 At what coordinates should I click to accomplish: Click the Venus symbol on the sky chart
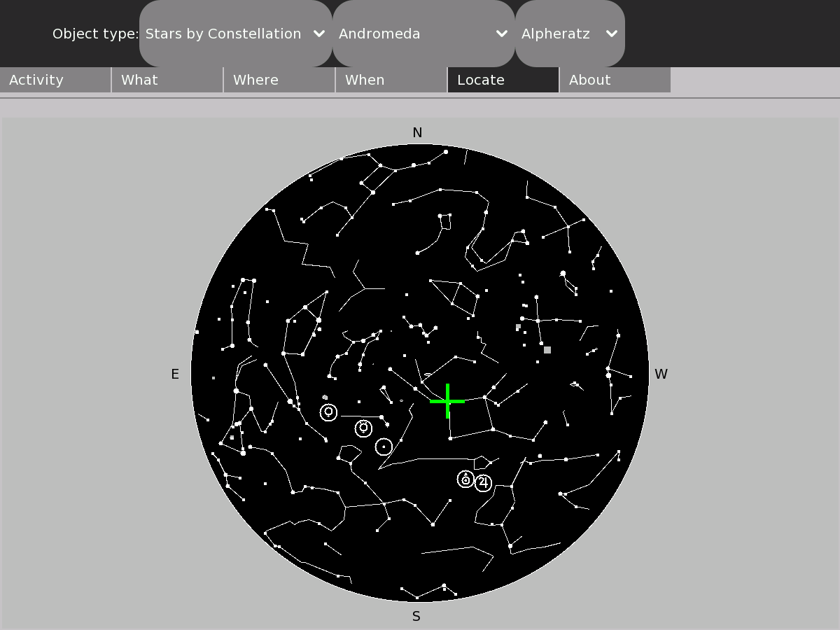tap(328, 412)
